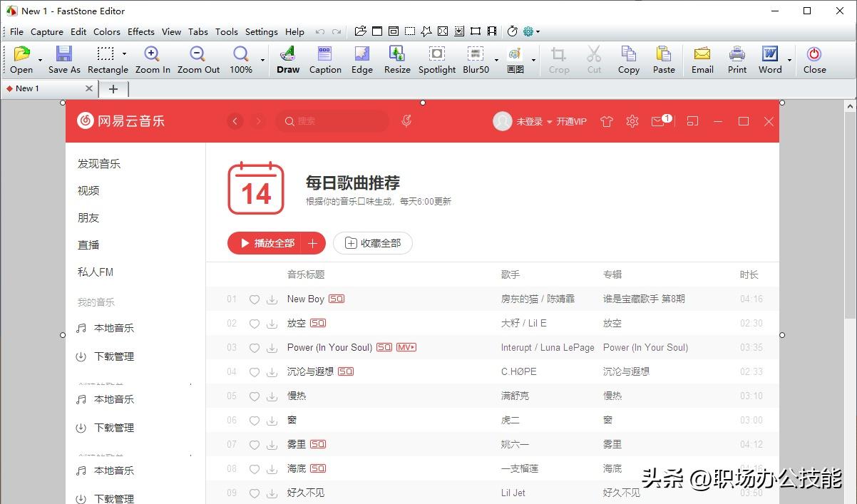
Task: Click the capture delay timer icon
Action: 512,31
